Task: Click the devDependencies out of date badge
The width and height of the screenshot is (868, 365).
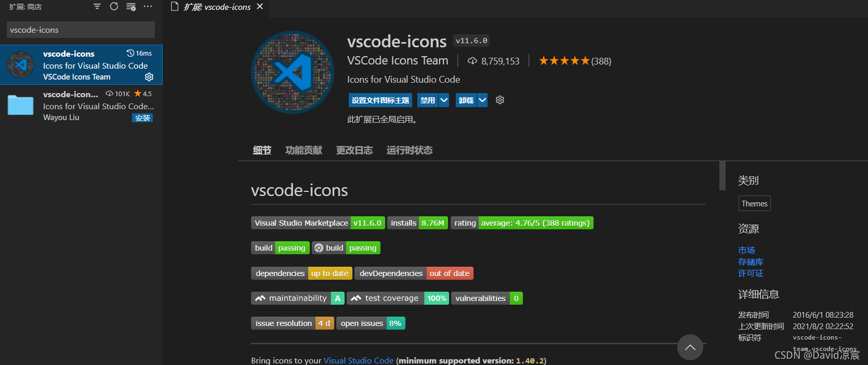Action: pyautogui.click(x=414, y=273)
